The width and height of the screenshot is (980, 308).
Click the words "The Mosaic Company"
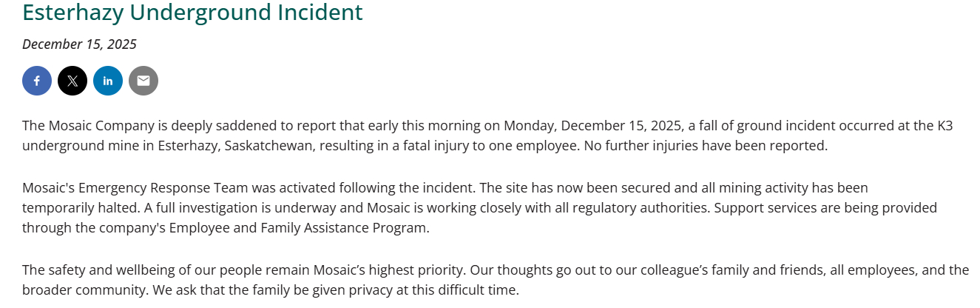[x=82, y=125]
